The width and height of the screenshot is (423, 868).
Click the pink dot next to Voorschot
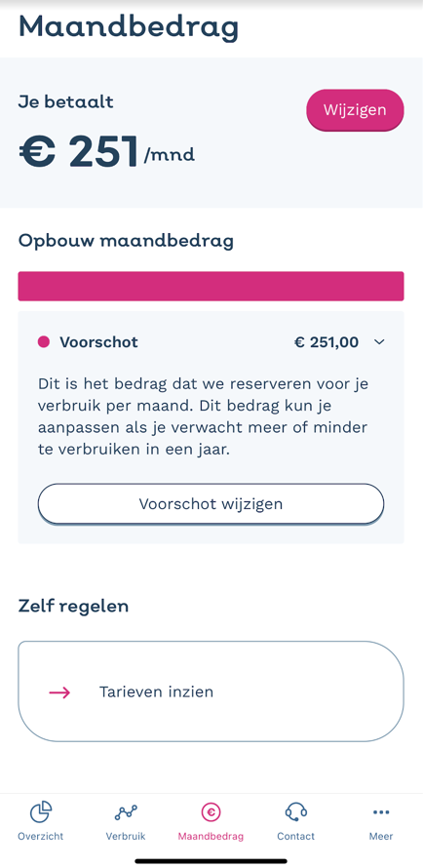coord(44,342)
